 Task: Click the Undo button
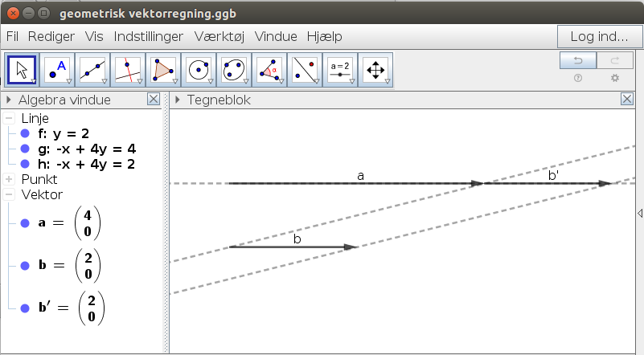click(x=578, y=61)
